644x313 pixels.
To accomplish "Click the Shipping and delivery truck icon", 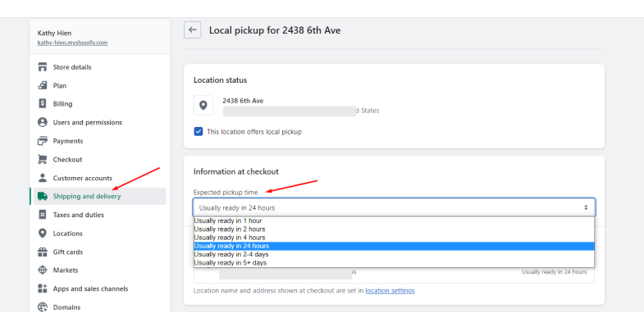I will pyautogui.click(x=43, y=197).
